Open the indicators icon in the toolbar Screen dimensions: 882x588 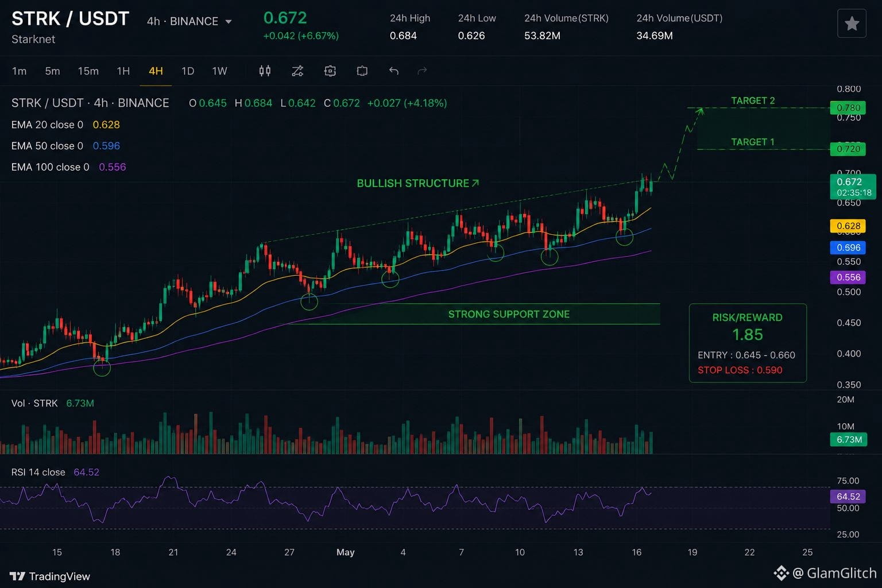[297, 71]
